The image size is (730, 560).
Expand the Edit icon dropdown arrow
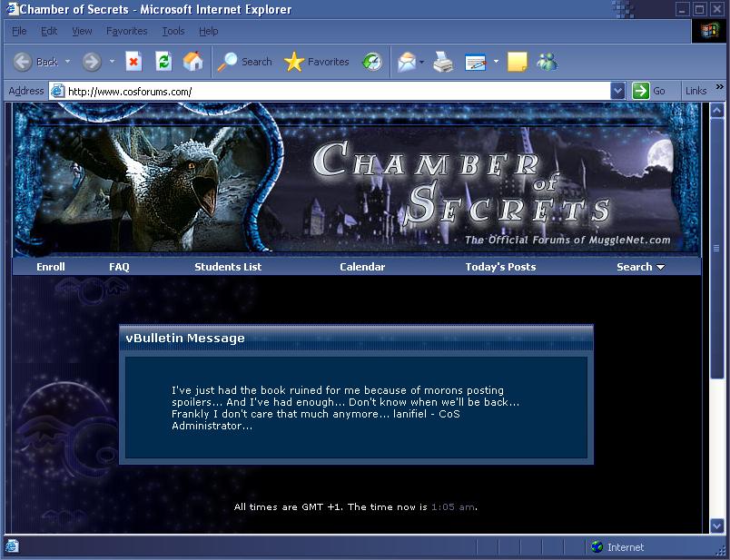[x=496, y=62]
